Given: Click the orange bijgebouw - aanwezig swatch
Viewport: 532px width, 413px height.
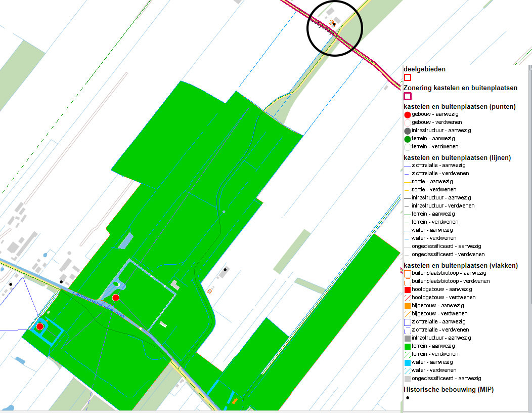Looking at the screenshot, I should point(408,306).
